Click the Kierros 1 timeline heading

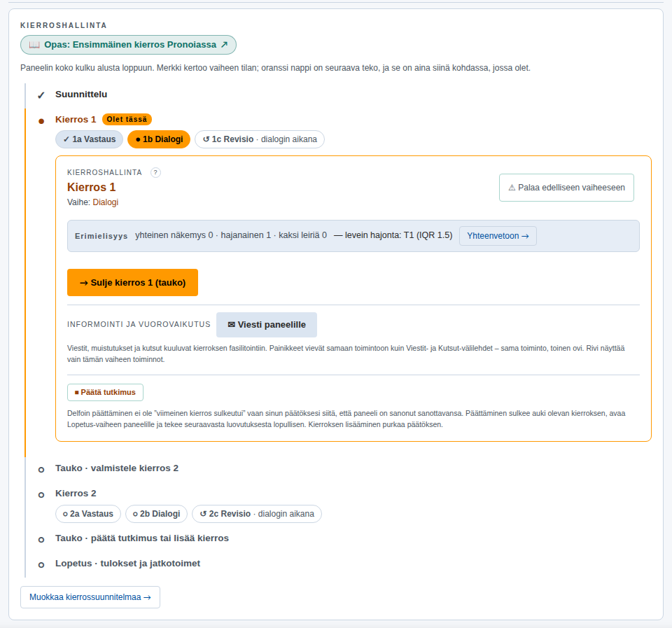(76, 120)
